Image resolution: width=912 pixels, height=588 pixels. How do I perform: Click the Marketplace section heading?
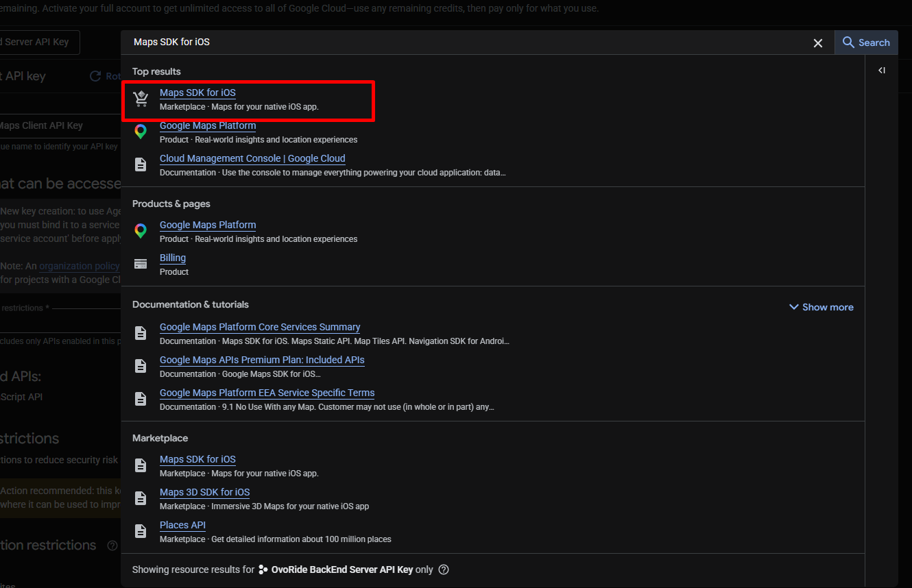click(x=160, y=438)
